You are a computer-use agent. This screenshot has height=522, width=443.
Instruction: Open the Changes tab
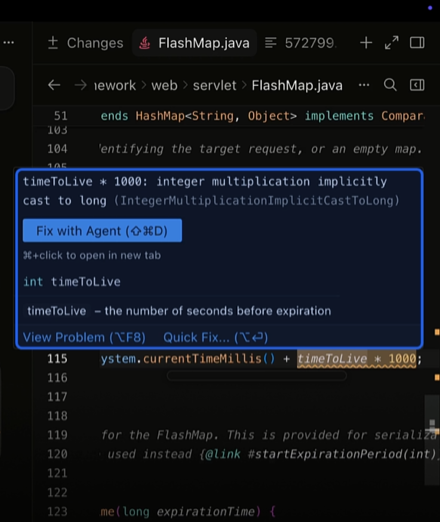(x=85, y=43)
